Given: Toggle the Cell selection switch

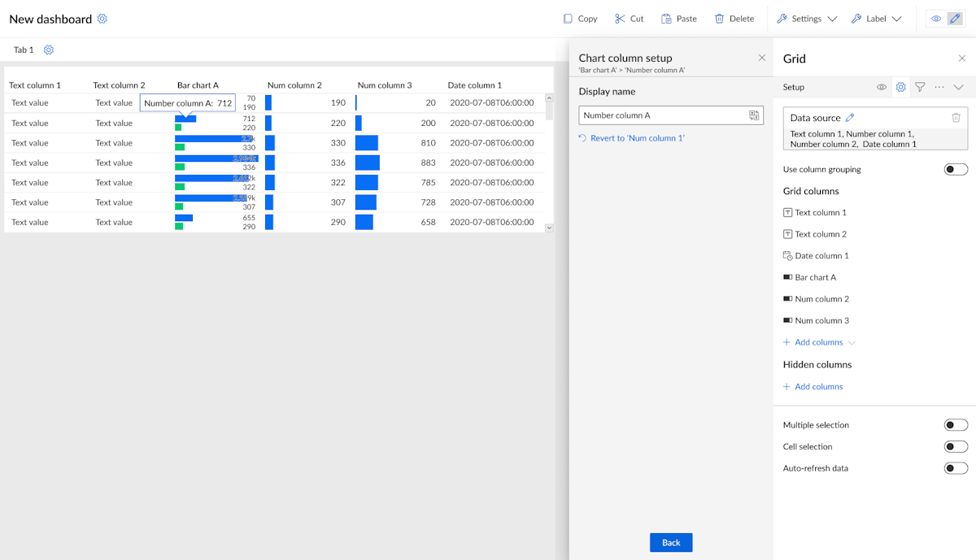Looking at the screenshot, I should [x=956, y=446].
